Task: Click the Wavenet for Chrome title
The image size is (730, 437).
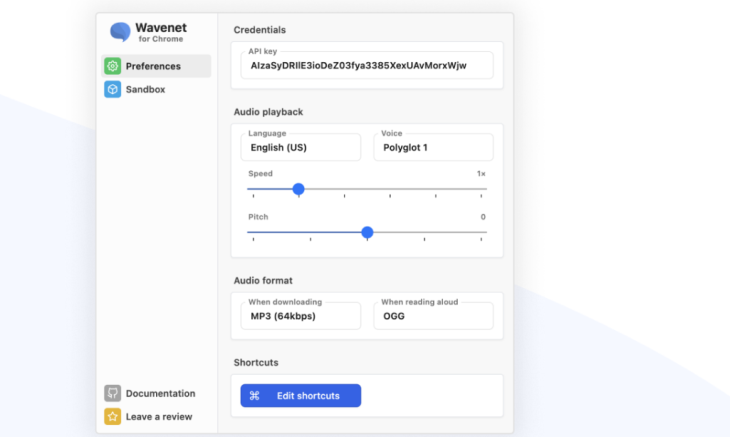Action: click(x=161, y=33)
